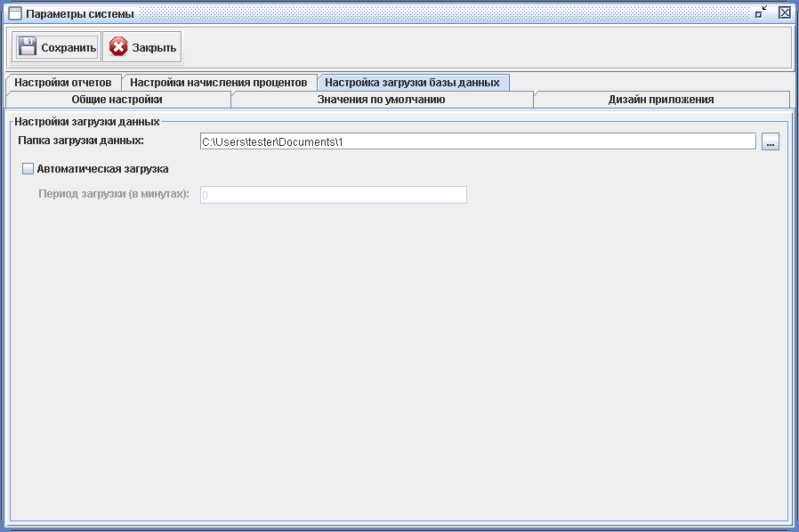Go to the Общие настройки tab
The width and height of the screenshot is (799, 532).
[x=117, y=100]
